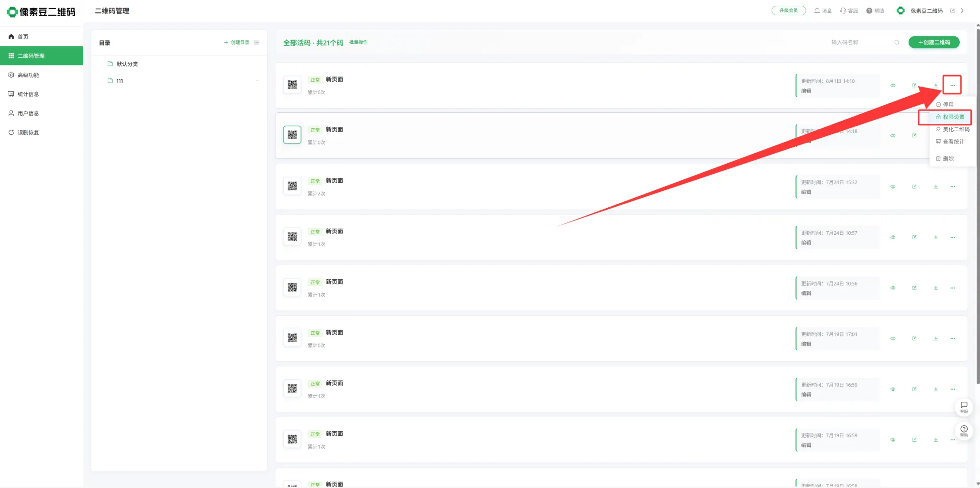Preview the 7月24日 10:57 code via eye icon
Image resolution: width=980 pixels, height=488 pixels.
tap(893, 238)
